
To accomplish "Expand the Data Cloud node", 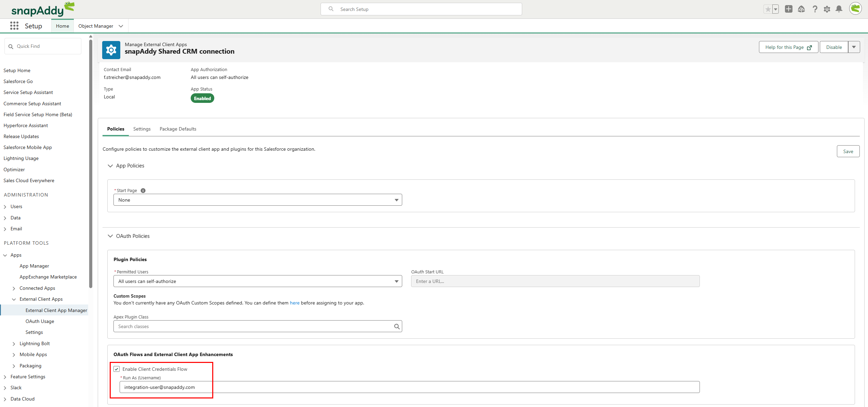I will (x=5, y=399).
